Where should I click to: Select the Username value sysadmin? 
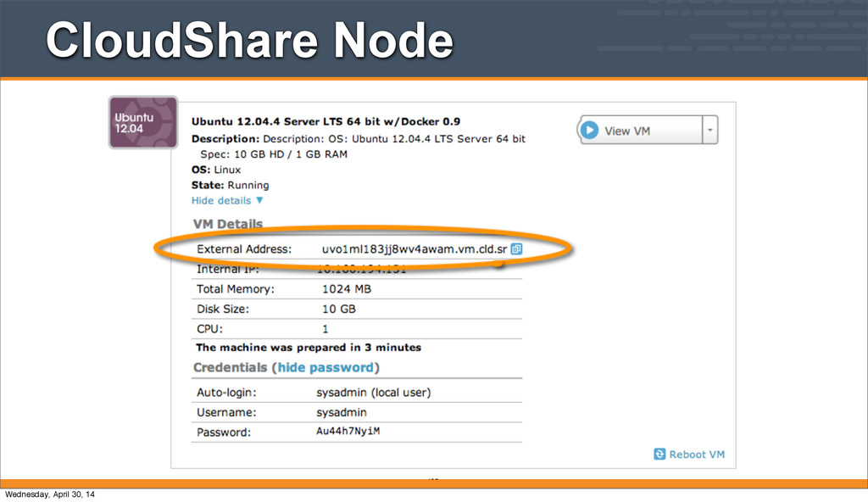342,412
